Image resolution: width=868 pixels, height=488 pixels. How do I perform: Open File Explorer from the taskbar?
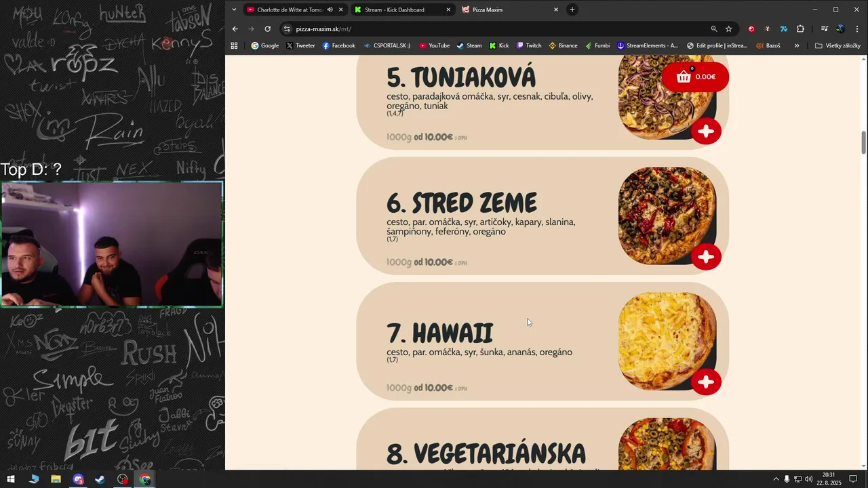tap(56, 479)
